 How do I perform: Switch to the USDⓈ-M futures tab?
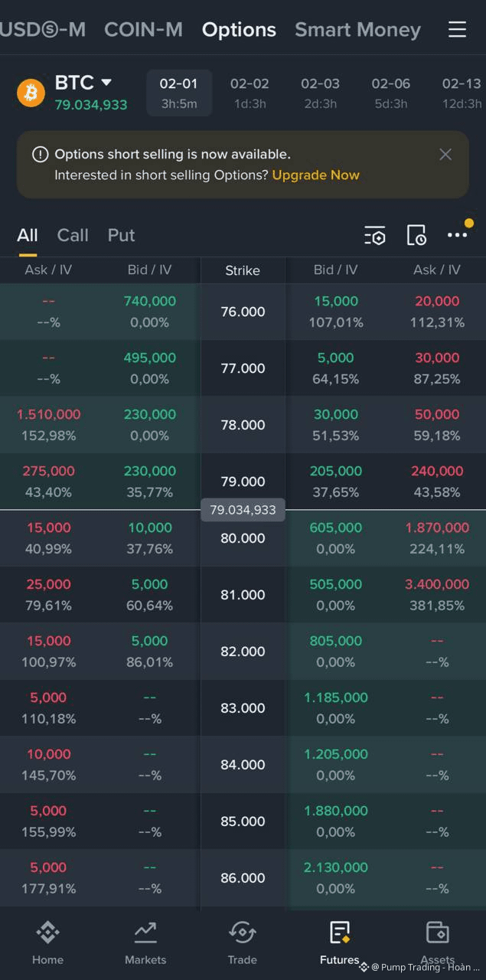click(x=43, y=29)
